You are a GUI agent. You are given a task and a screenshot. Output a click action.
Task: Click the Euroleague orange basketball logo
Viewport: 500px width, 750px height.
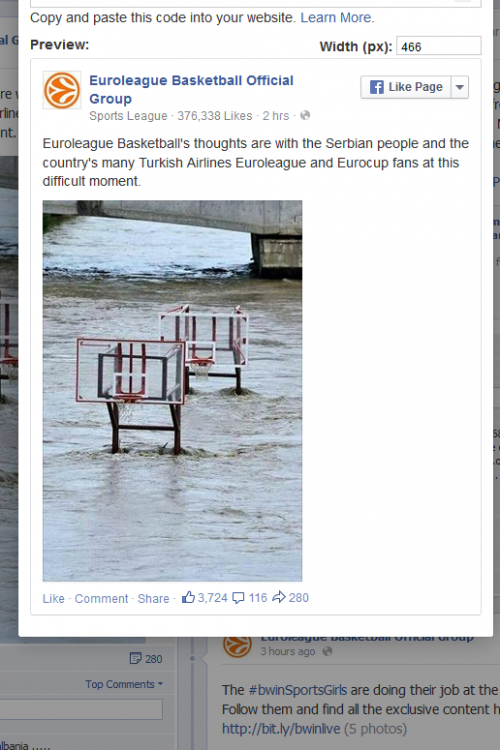pyautogui.click(x=62, y=90)
